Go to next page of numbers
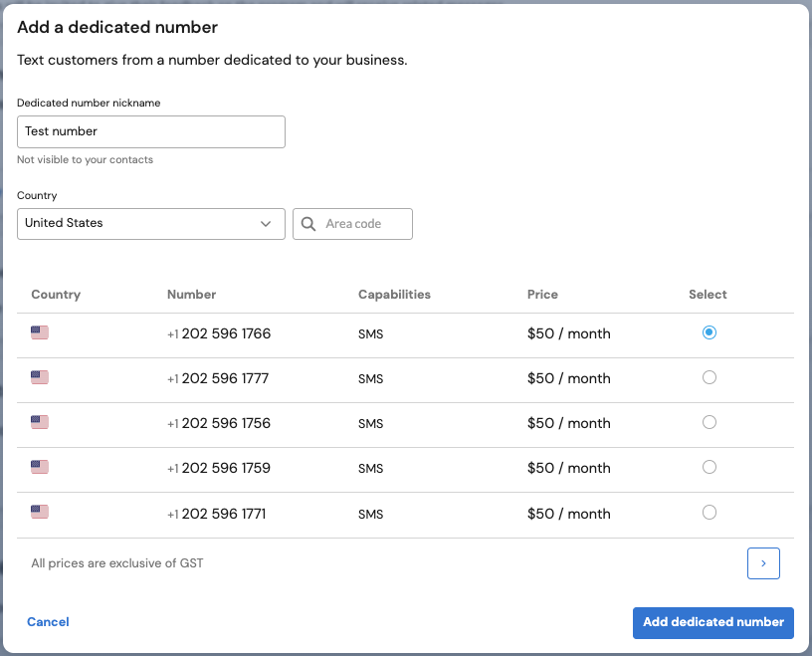Screen dimensions: 812x656 763,563
